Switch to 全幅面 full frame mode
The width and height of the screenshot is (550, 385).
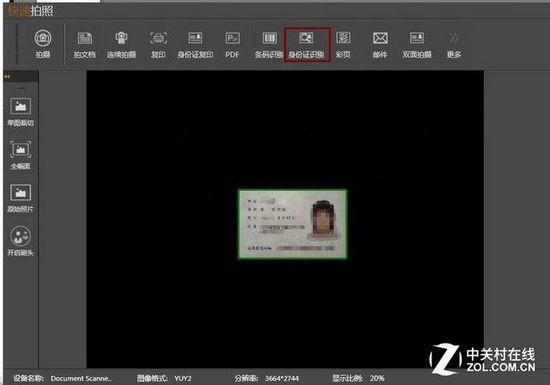click(21, 155)
